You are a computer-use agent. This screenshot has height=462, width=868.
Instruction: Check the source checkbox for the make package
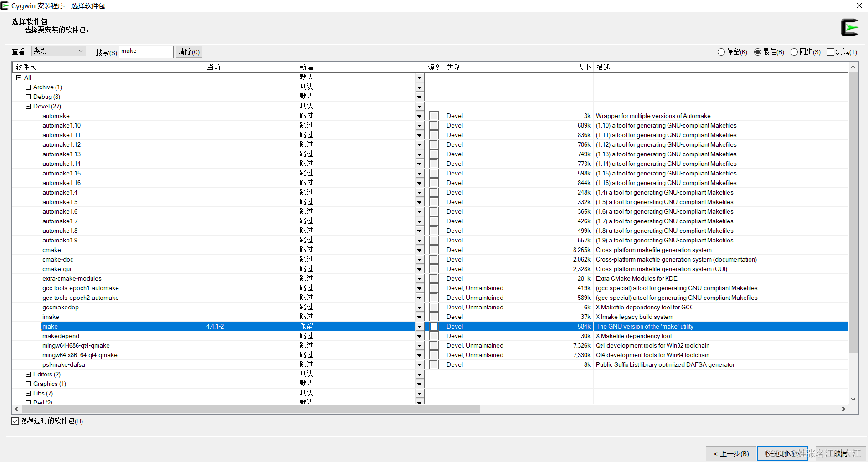[x=434, y=326]
